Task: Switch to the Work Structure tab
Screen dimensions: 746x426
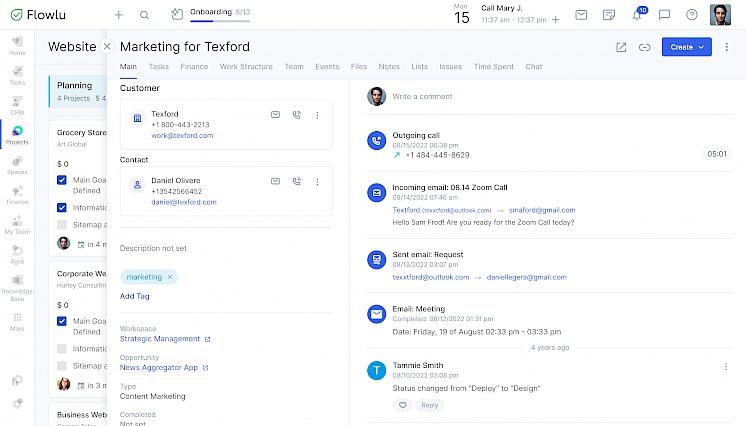Action: tap(246, 67)
